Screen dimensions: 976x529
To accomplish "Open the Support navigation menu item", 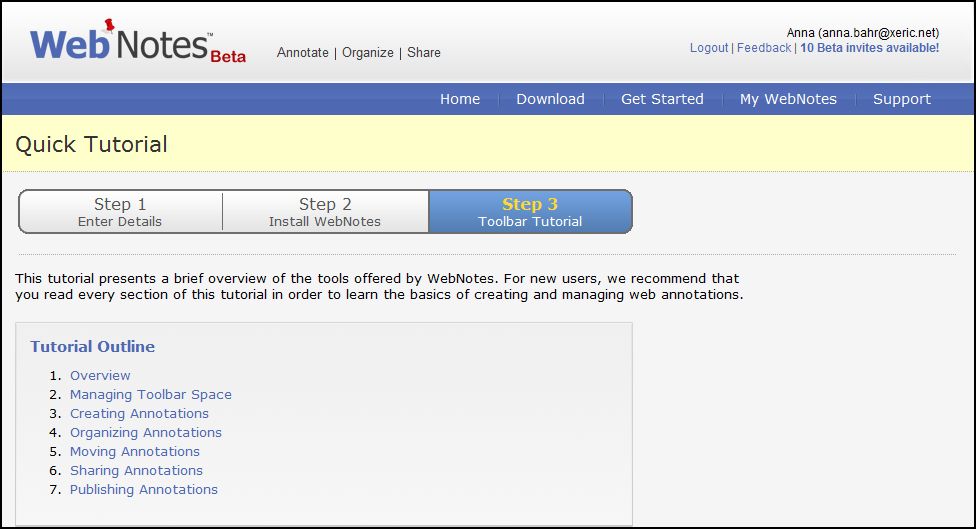I will 902,99.
